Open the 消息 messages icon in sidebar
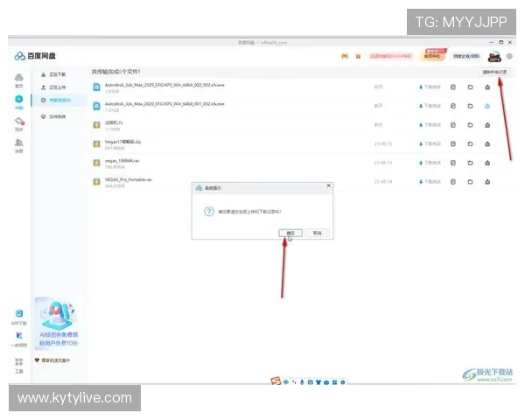 tap(18, 144)
